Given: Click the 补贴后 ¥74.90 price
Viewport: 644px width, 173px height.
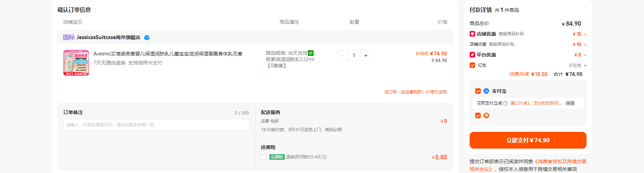Looking at the screenshot, I should 431,54.
